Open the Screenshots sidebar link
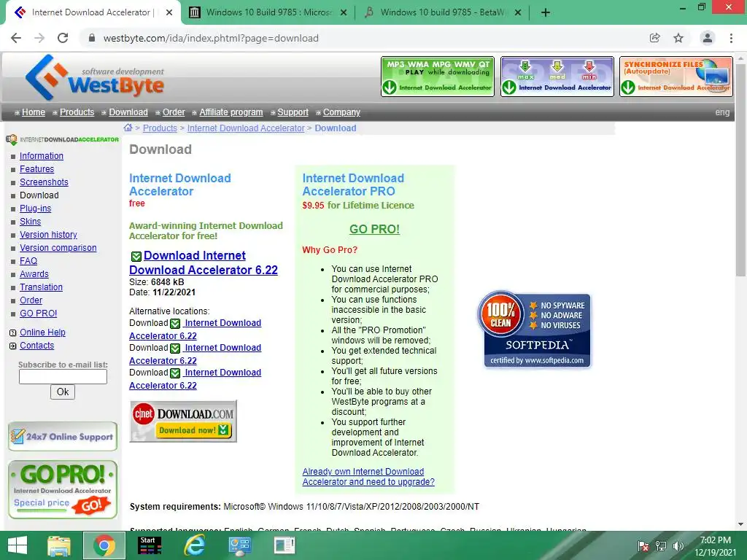The height and width of the screenshot is (560, 747). [44, 182]
